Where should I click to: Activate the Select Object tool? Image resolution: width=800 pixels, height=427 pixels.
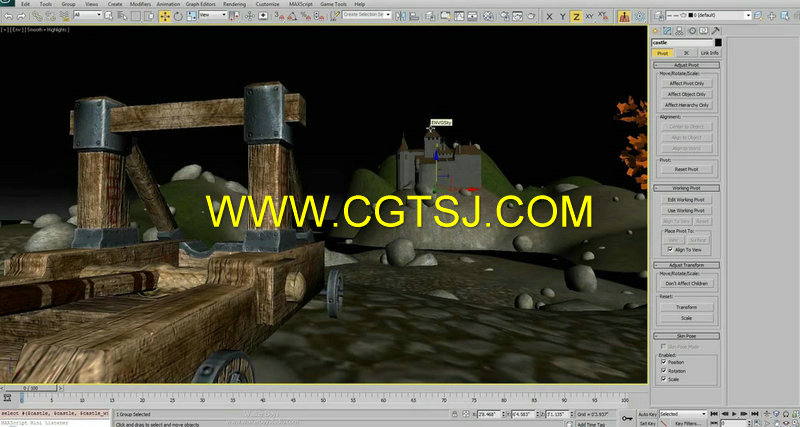click(x=108, y=16)
